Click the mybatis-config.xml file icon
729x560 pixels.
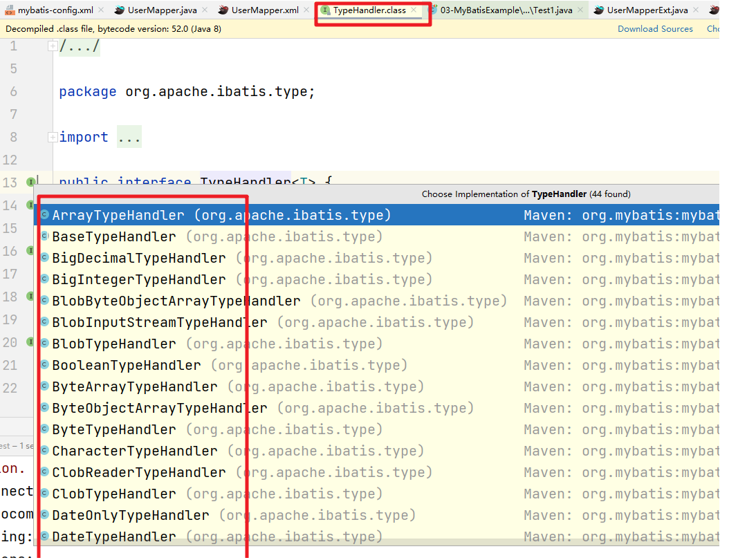pyautogui.click(x=9, y=10)
